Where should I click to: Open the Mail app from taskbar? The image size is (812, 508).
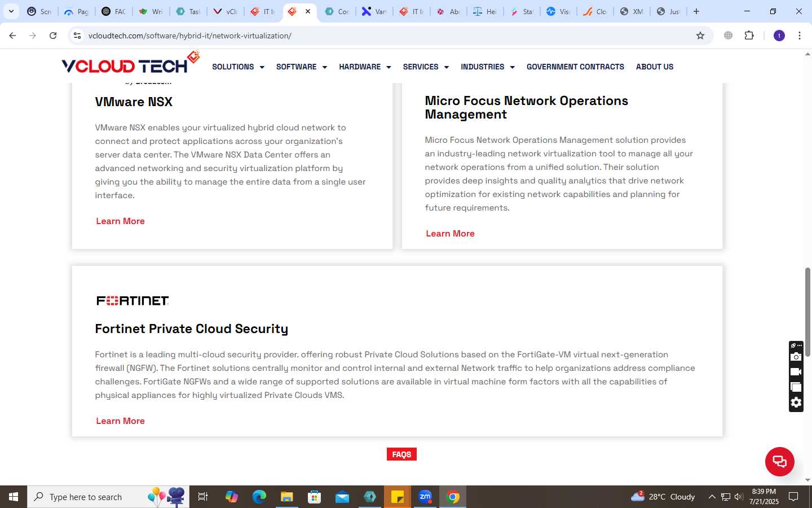(x=342, y=497)
